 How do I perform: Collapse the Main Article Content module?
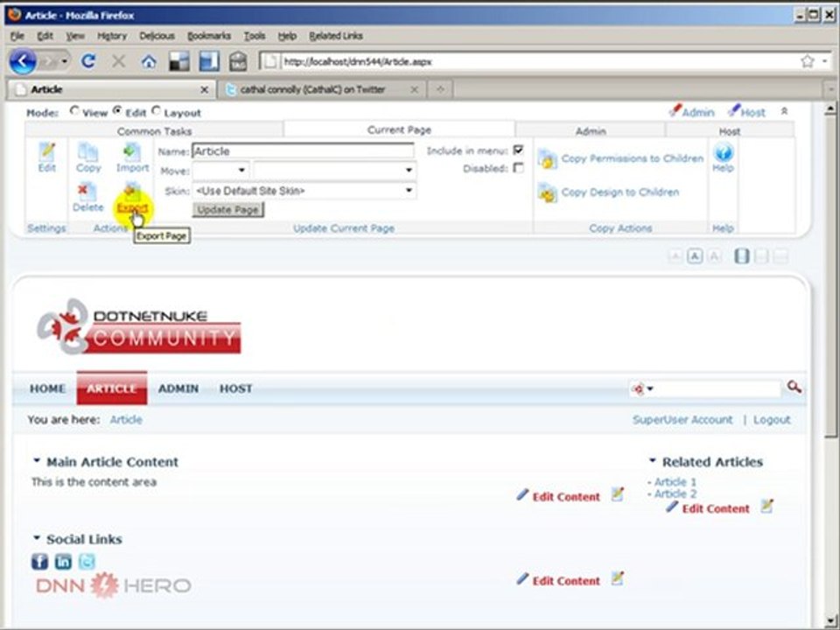click(37, 460)
